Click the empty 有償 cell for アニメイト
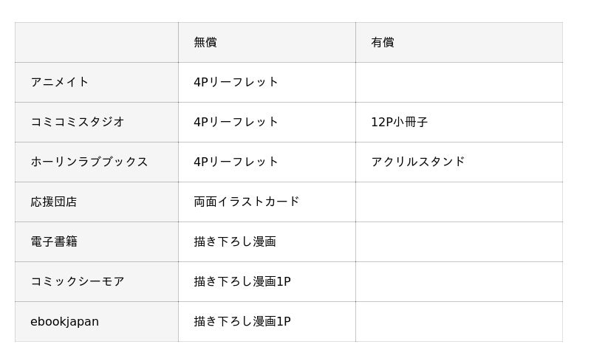Image resolution: width=591 pixels, height=364 pixels. coord(458,82)
